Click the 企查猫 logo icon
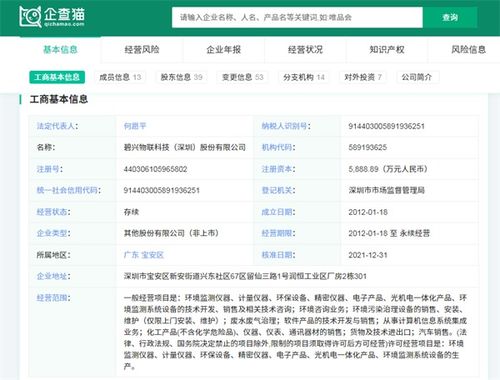The image size is (500, 380). (x=51, y=16)
